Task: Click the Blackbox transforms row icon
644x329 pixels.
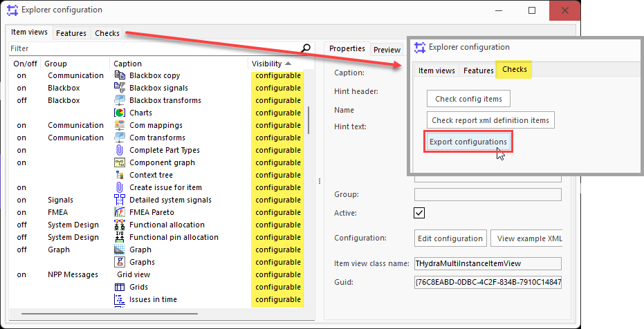Action: pyautogui.click(x=120, y=100)
